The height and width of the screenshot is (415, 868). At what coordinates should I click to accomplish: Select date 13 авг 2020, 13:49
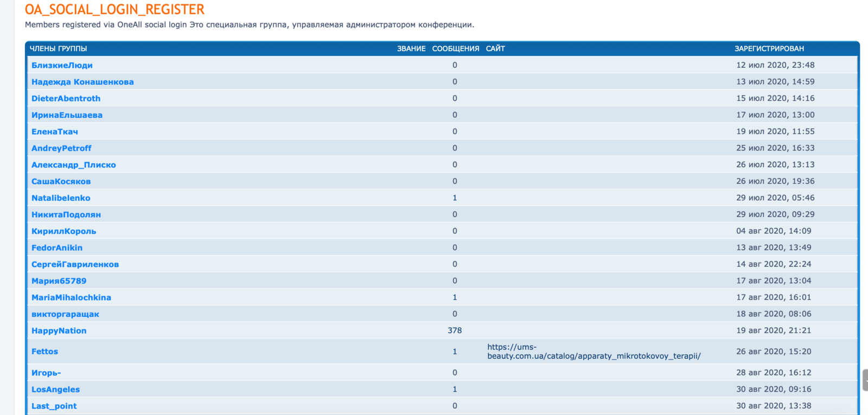(x=774, y=247)
